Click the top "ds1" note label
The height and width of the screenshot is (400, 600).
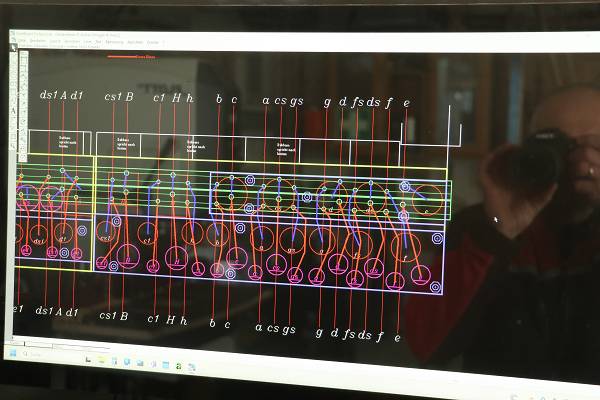49,94
